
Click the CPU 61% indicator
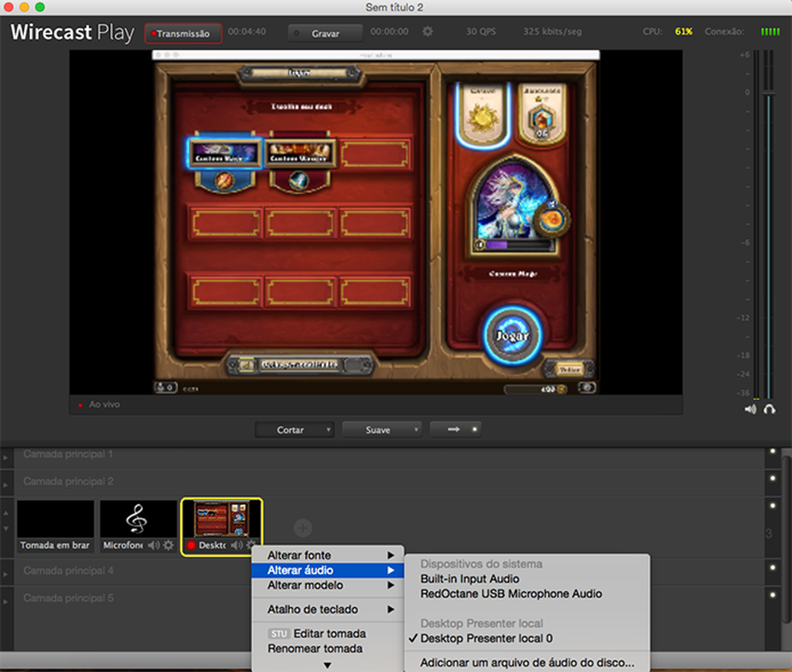point(683,31)
